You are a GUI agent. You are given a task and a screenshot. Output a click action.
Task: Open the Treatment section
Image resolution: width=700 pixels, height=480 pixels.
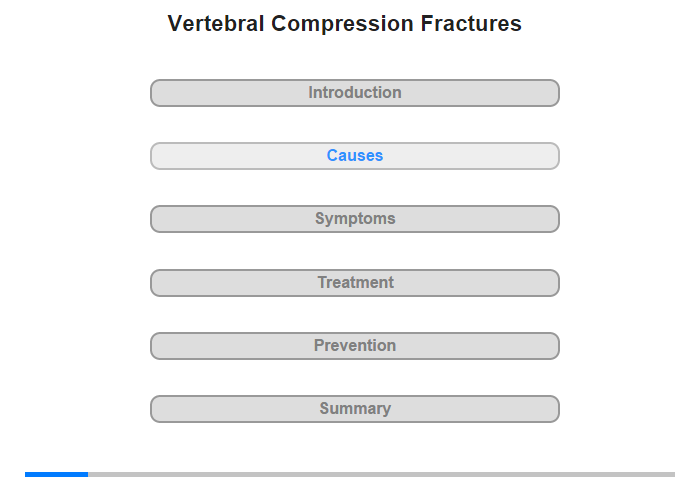tap(354, 283)
